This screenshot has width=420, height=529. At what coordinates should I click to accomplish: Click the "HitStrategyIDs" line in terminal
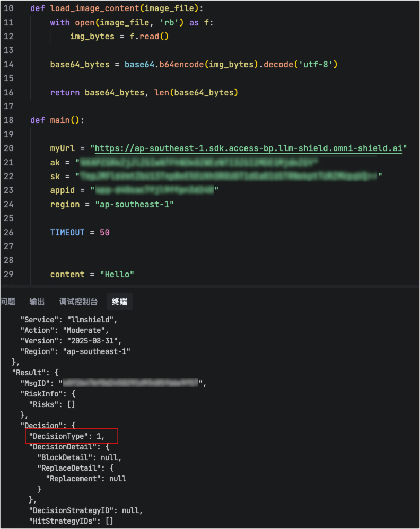pyautogui.click(x=71, y=521)
